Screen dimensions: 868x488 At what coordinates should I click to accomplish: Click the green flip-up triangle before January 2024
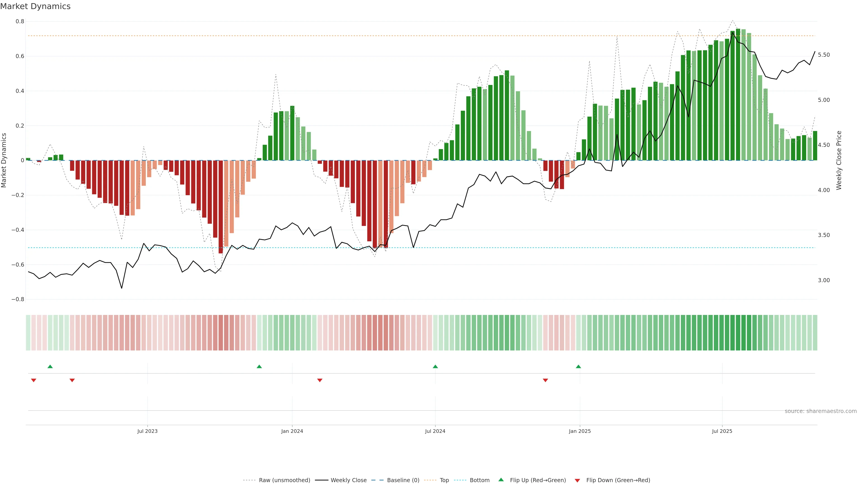pos(259,366)
